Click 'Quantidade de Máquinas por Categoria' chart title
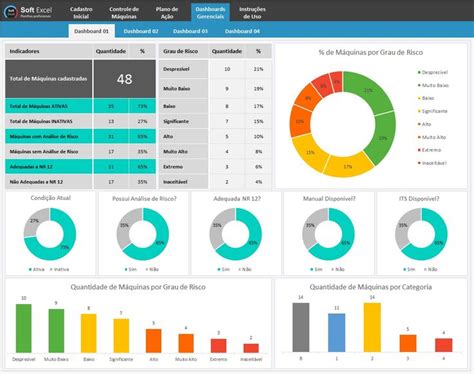The width and height of the screenshot is (474, 374). coord(371,287)
